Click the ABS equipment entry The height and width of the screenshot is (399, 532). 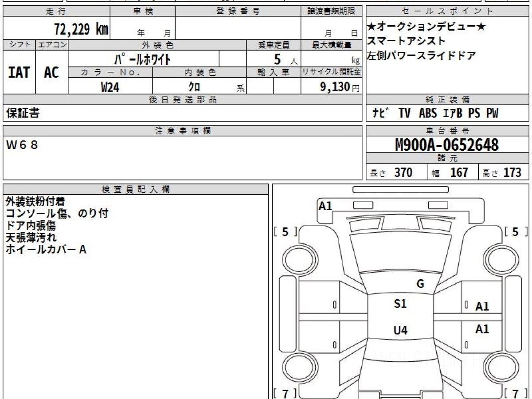427,113
